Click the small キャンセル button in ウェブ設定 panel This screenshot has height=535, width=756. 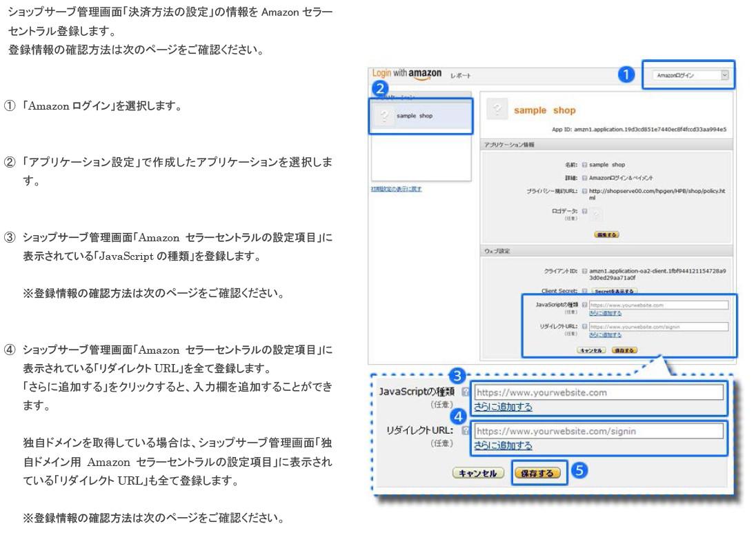[591, 350]
